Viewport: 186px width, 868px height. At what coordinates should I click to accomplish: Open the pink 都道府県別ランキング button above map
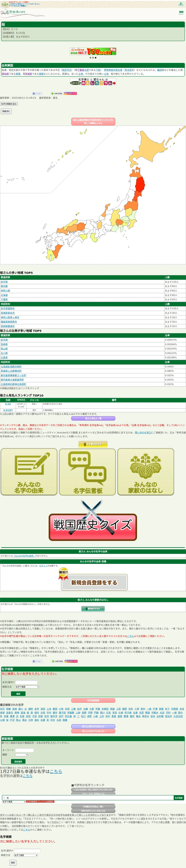(93, 121)
